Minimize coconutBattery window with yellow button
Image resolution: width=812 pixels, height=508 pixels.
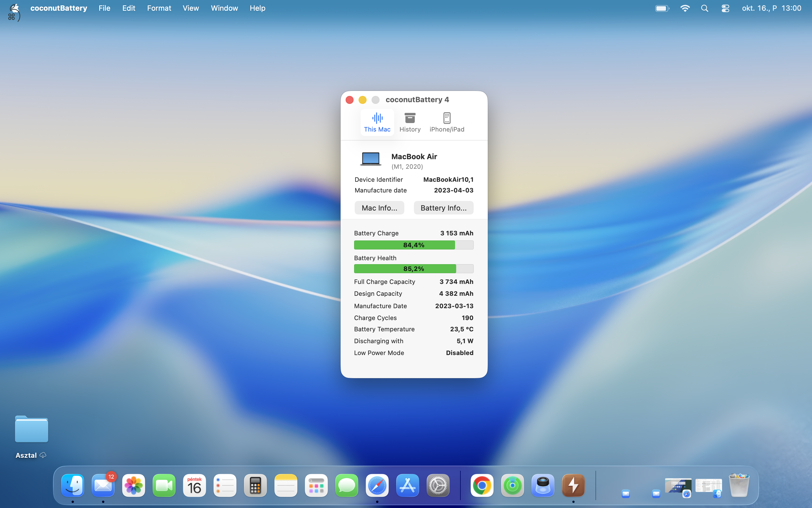tap(362, 100)
